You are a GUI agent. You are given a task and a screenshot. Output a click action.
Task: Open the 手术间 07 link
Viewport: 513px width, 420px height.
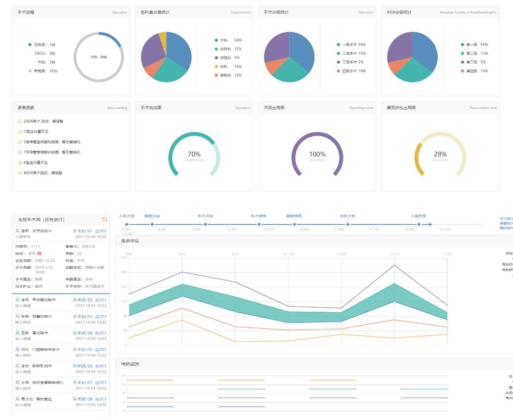[x=83, y=382]
